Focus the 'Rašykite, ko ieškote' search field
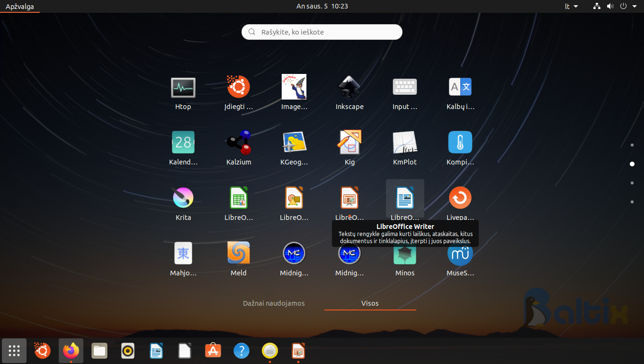 (322, 32)
